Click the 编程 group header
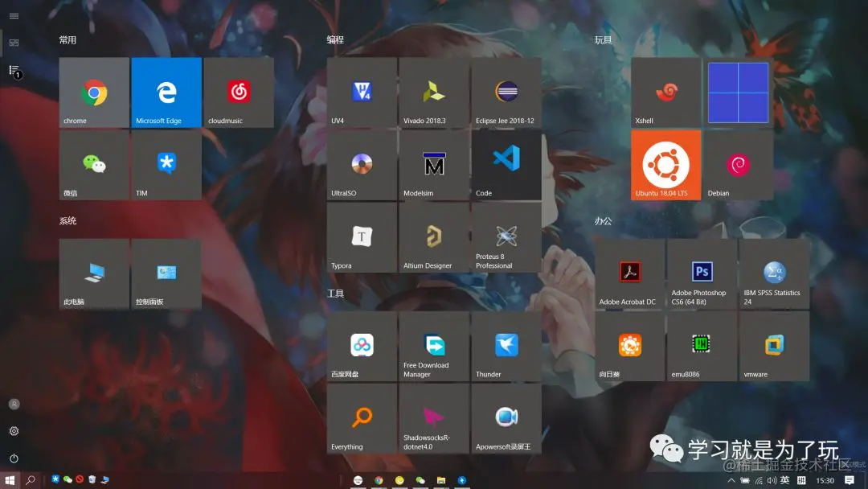Image resolution: width=868 pixels, height=489 pixels. (335, 40)
